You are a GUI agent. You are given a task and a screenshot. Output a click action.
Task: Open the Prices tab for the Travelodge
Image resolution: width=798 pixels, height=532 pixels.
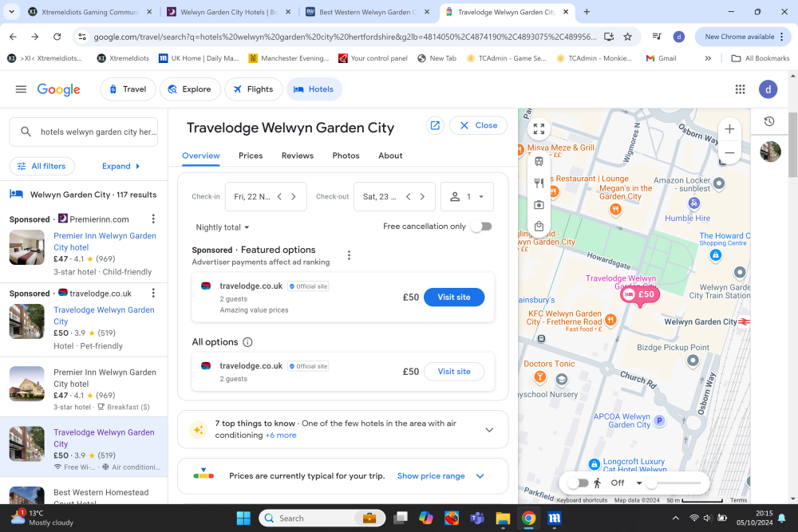coord(250,156)
